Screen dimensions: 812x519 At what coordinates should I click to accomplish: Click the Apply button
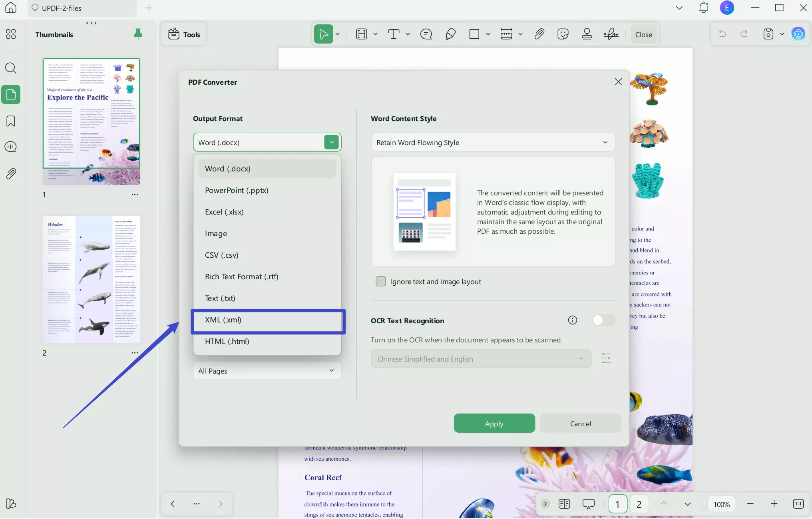(x=494, y=424)
